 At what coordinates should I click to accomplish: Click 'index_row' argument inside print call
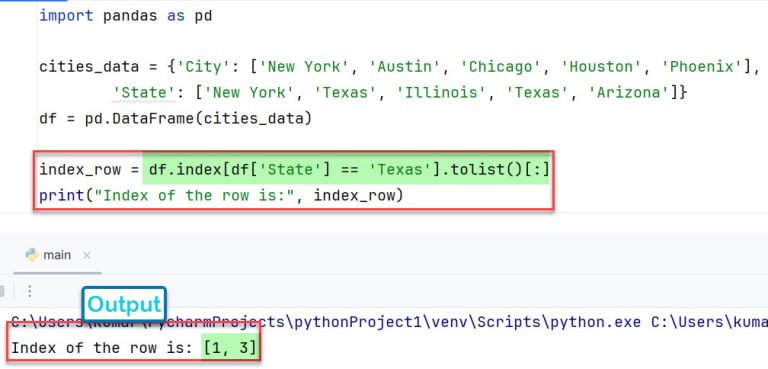click(x=354, y=196)
